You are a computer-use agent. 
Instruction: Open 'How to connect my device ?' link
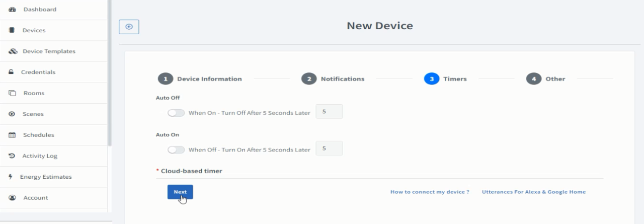430,192
